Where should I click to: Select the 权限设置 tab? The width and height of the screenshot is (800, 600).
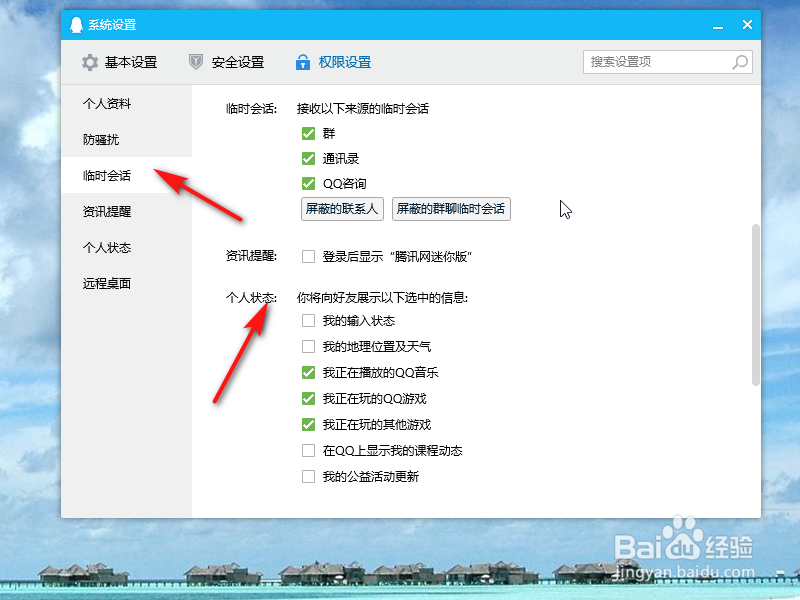coord(333,62)
